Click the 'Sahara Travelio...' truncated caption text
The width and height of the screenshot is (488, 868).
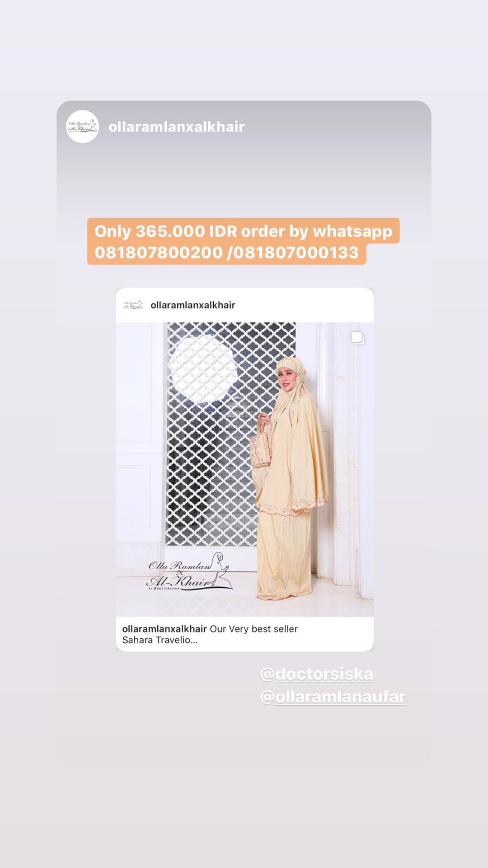(160, 640)
